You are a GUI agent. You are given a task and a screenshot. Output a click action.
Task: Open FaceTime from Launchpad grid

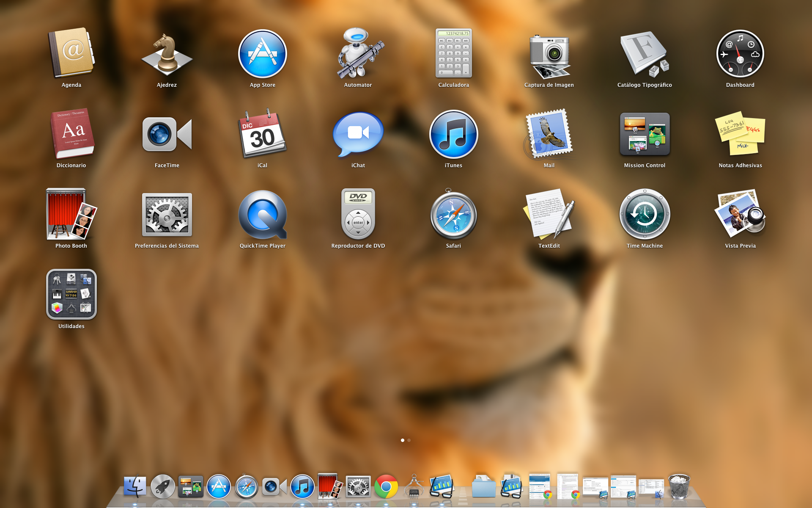[167, 134]
